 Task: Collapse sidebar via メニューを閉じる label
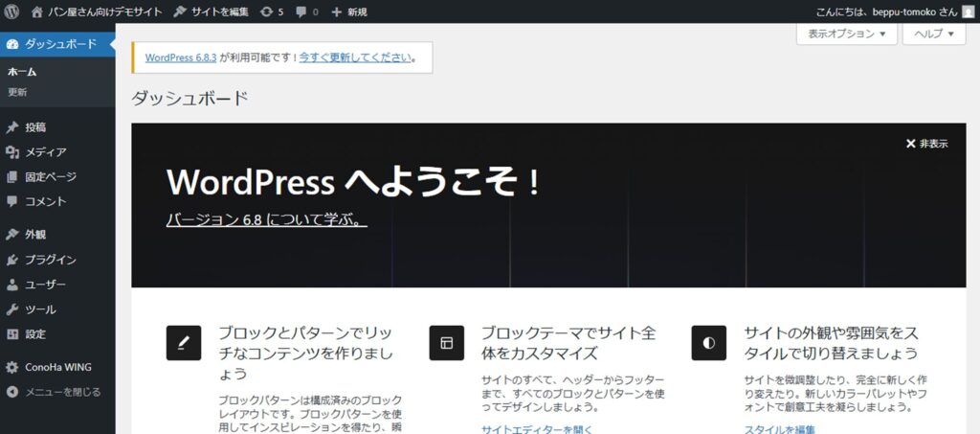click(x=62, y=392)
